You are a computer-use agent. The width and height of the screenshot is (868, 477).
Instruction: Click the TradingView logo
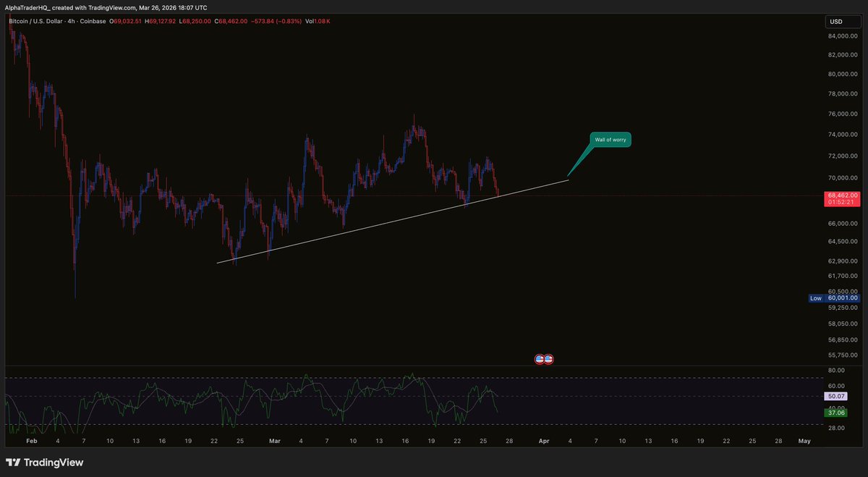pyautogui.click(x=45, y=463)
